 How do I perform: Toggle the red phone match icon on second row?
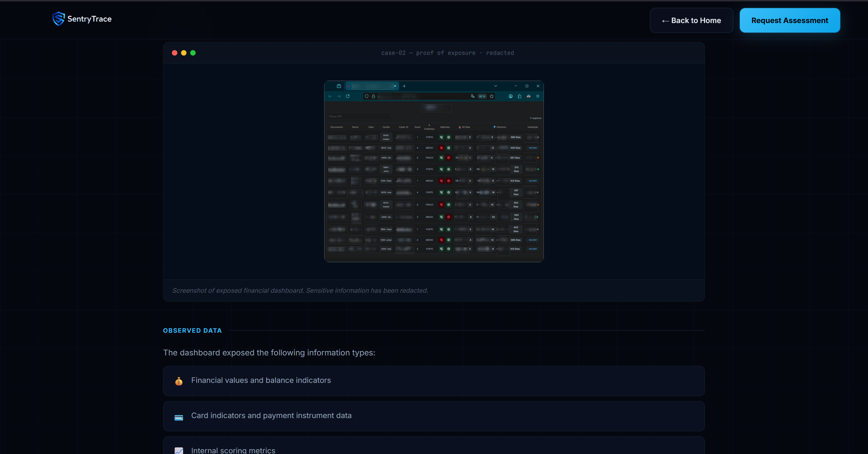click(441, 148)
